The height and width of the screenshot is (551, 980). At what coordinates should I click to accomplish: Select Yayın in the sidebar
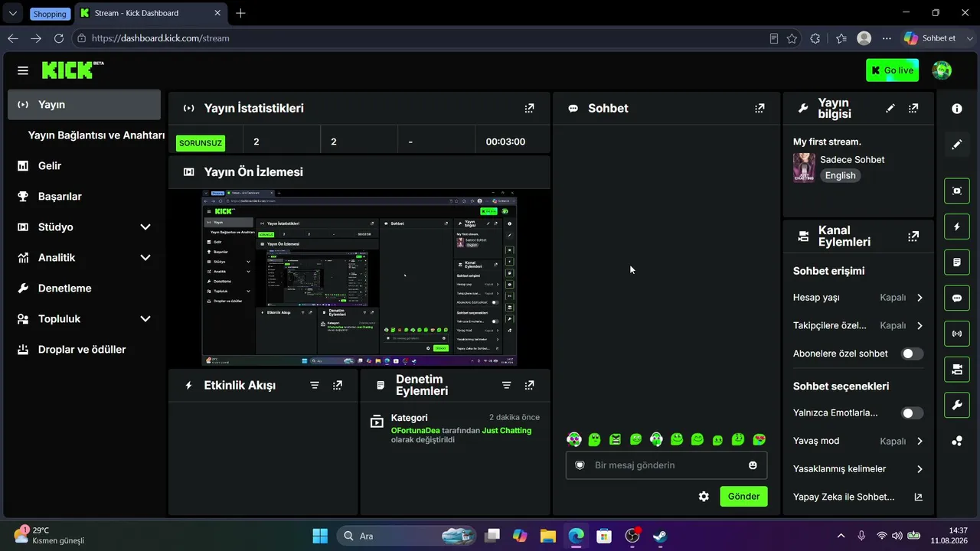[x=84, y=105]
